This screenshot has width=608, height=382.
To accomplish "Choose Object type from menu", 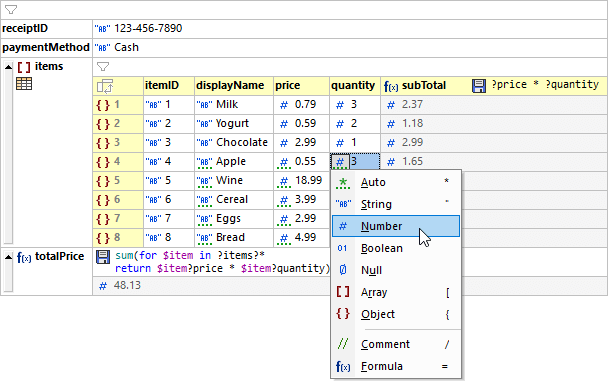I will click(x=396, y=314).
